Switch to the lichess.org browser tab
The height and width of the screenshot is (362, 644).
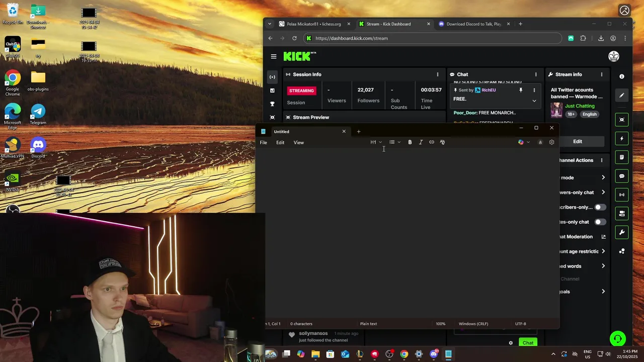pyautogui.click(x=313, y=24)
